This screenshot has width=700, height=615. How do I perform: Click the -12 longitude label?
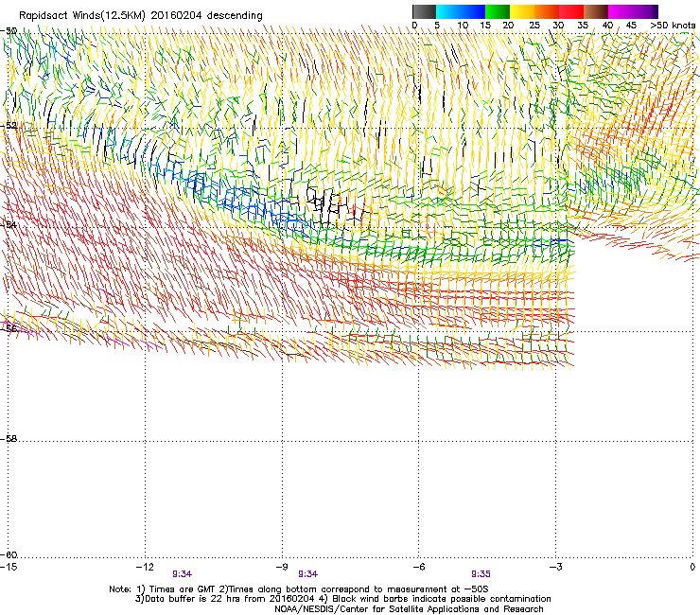tap(145, 567)
